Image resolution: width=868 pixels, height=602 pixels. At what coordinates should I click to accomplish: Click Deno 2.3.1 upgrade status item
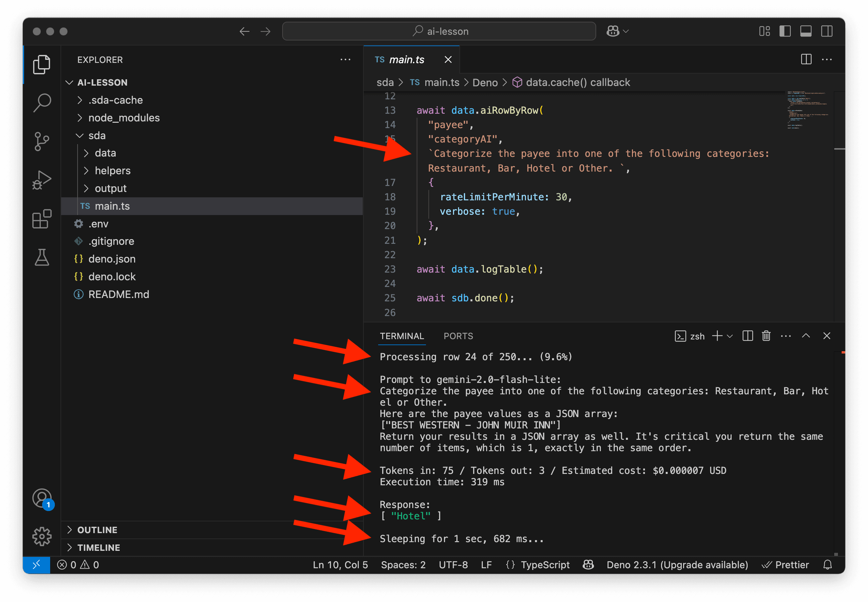(x=677, y=565)
